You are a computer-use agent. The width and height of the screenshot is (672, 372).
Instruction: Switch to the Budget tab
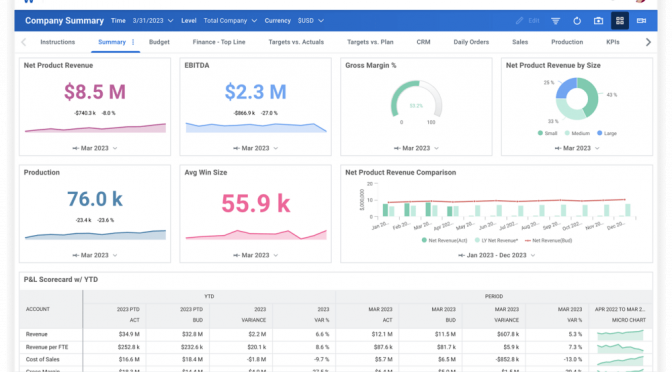click(159, 42)
